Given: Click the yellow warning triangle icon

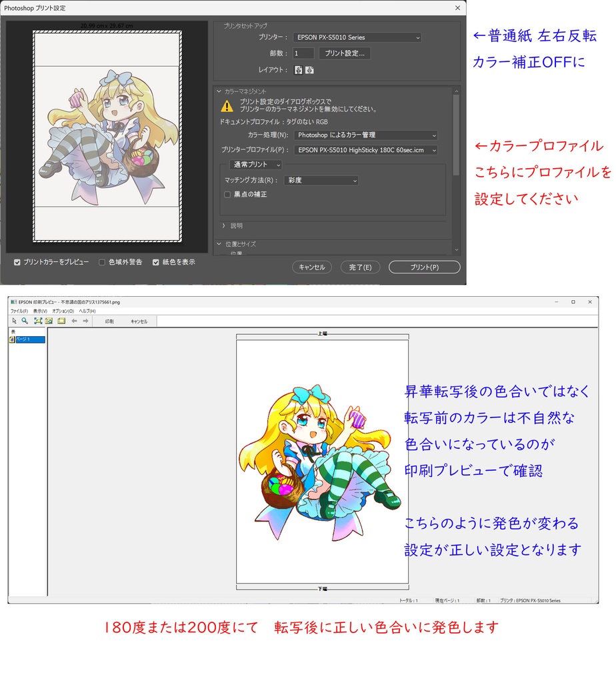Looking at the screenshot, I should tap(227, 106).
